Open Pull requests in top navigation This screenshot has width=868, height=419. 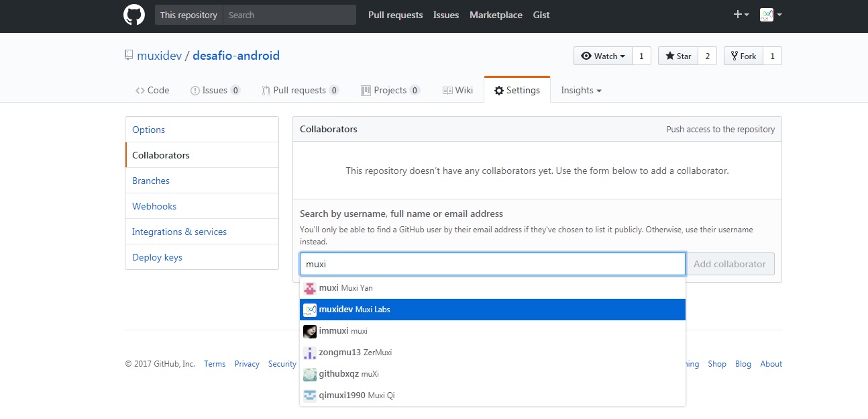[x=396, y=15]
